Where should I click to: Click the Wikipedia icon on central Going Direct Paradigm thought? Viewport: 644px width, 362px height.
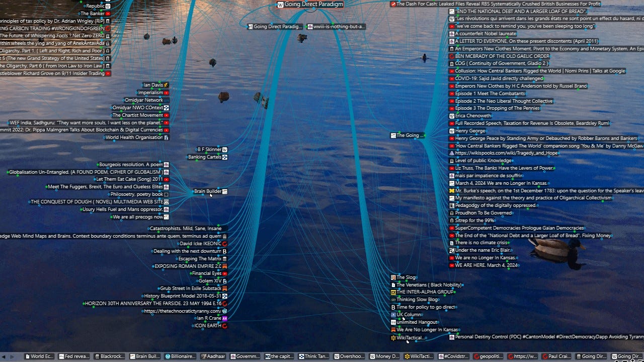280,5
